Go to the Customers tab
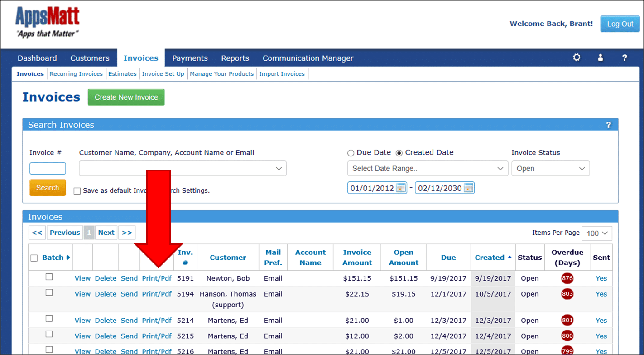This screenshot has width=644, height=355. click(90, 58)
